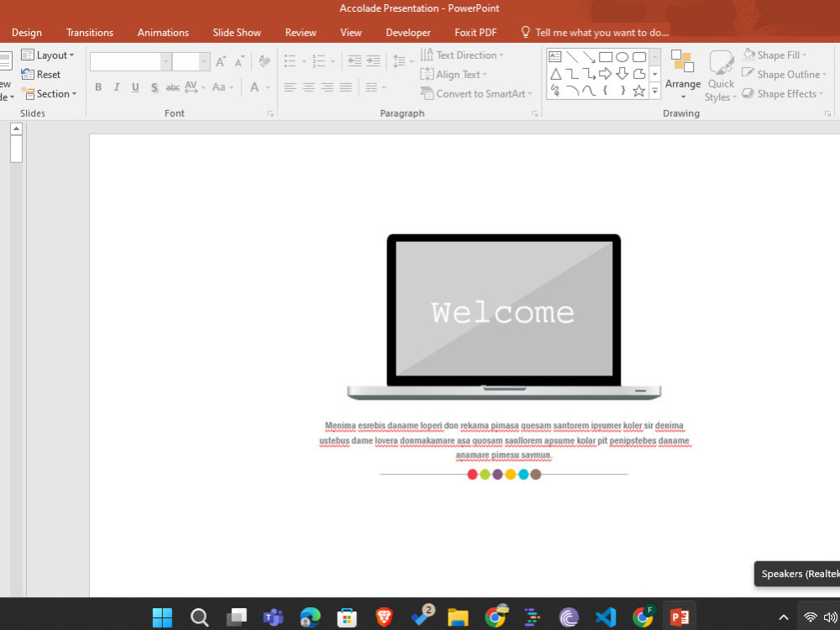Select the Increase Font Size icon
840x630 pixels.
click(x=219, y=60)
